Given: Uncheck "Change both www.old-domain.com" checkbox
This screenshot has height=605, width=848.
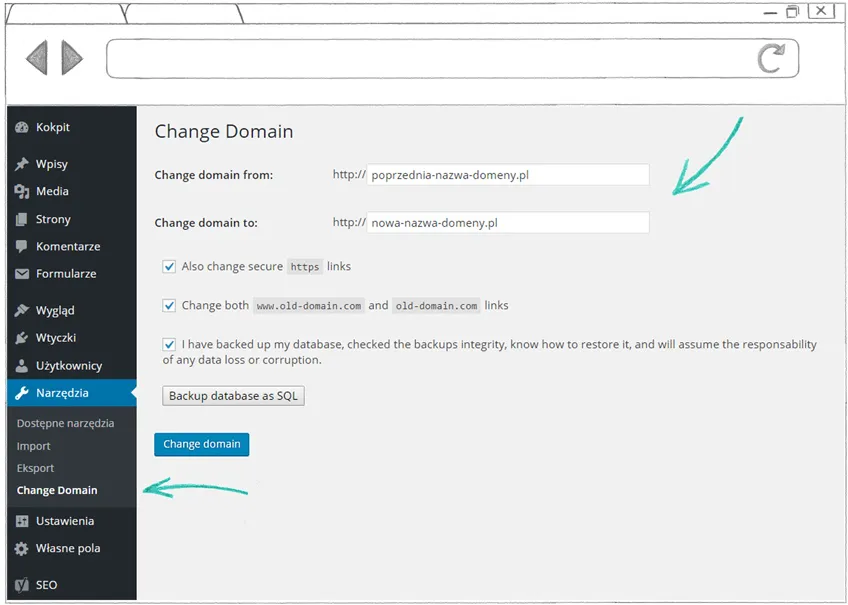Looking at the screenshot, I should [x=169, y=306].
